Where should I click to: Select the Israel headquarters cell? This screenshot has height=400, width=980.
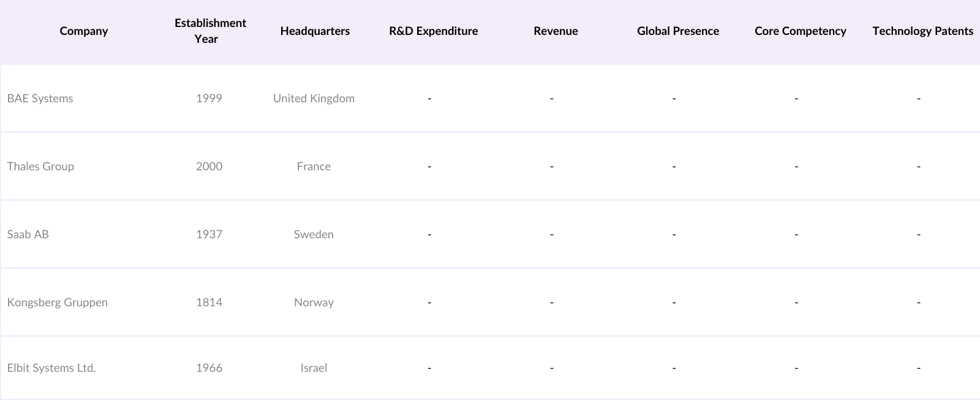pos(314,368)
